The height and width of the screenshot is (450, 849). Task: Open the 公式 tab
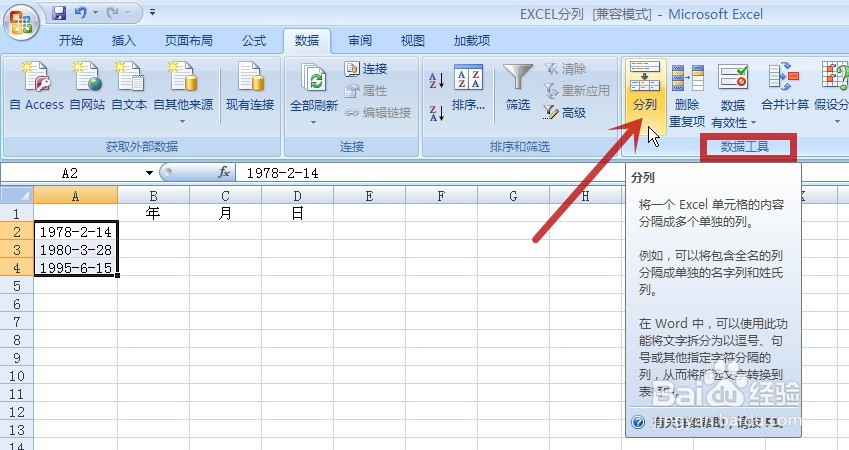point(253,41)
